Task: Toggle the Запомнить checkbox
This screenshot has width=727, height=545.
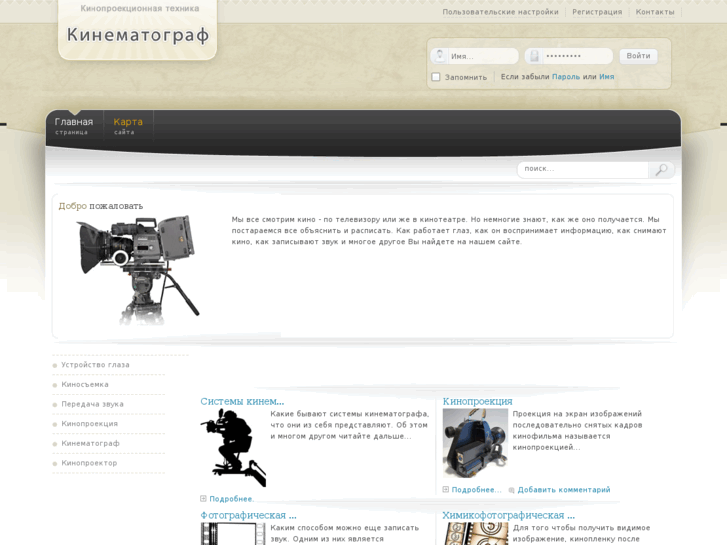Action: pos(436,77)
